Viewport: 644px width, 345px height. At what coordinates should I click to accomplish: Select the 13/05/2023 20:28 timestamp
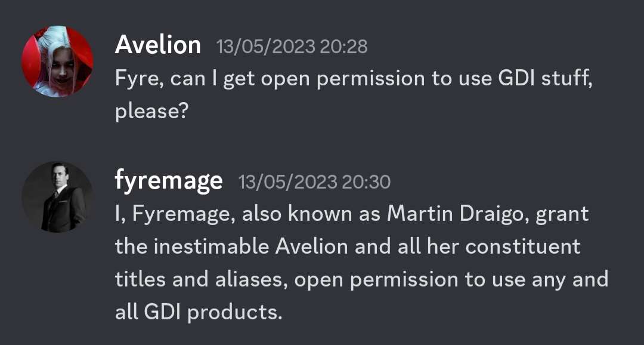(292, 47)
